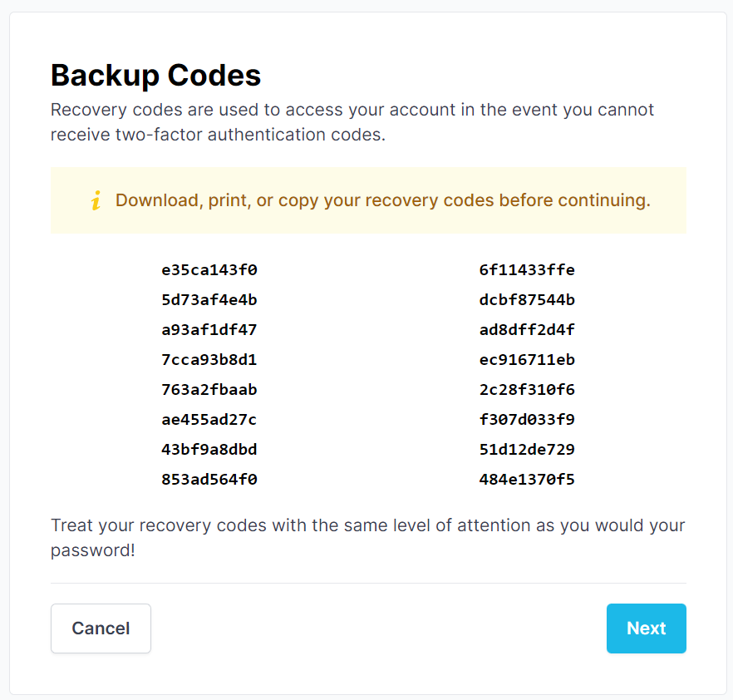Click recovery code 5d73af4e4b
The height and width of the screenshot is (700, 733).
209,300
